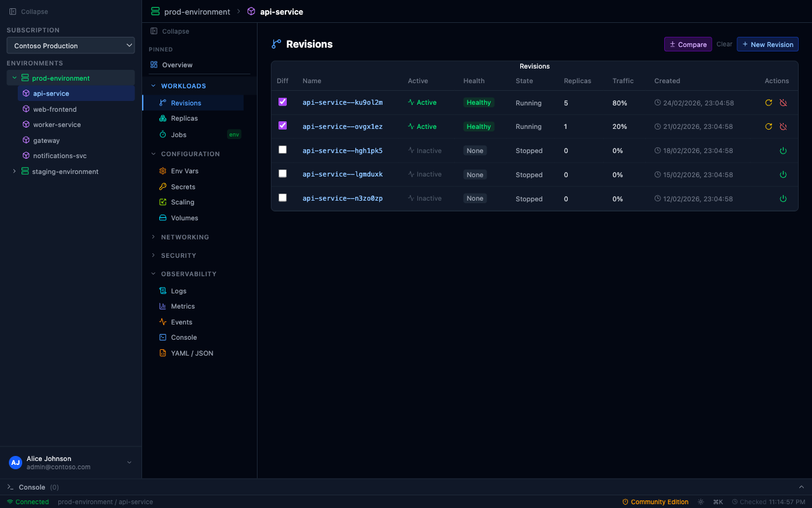Open the Alice Johnson profile menu
This screenshot has width=812, height=508.
(x=70, y=462)
